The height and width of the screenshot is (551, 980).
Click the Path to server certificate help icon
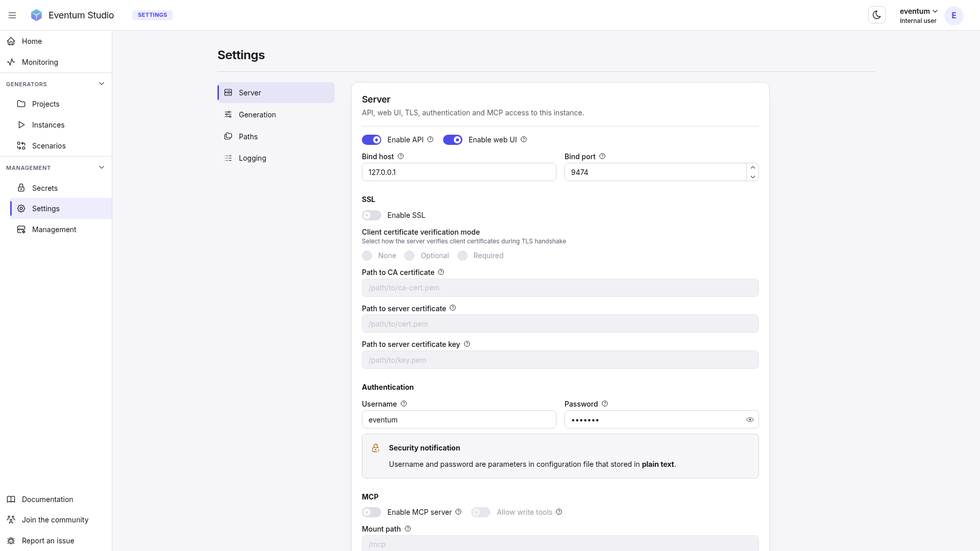pyautogui.click(x=453, y=308)
